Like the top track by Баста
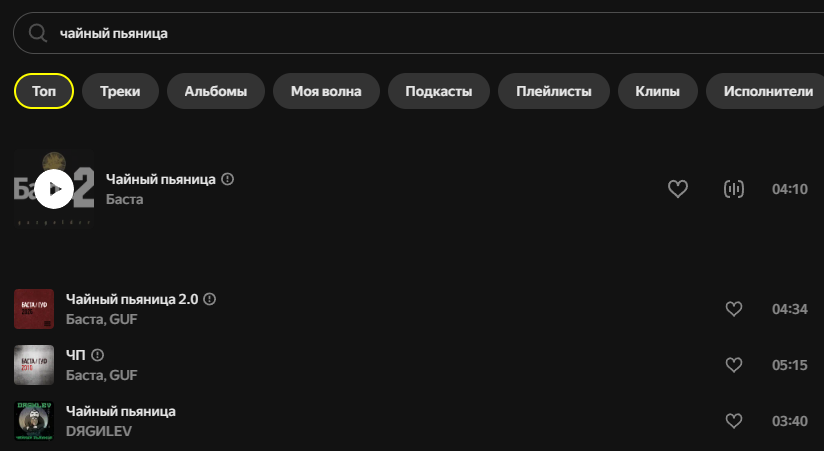The image size is (824, 451). pyautogui.click(x=677, y=189)
